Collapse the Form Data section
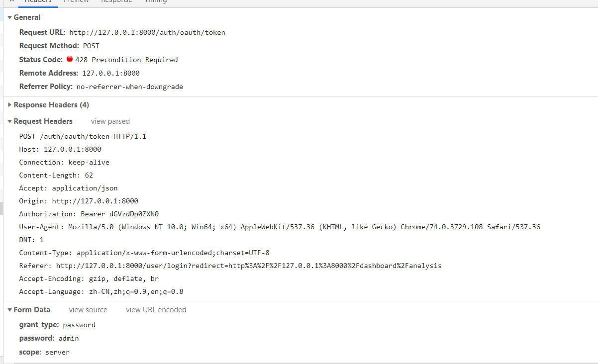This screenshot has height=364, width=598. pos(9,309)
